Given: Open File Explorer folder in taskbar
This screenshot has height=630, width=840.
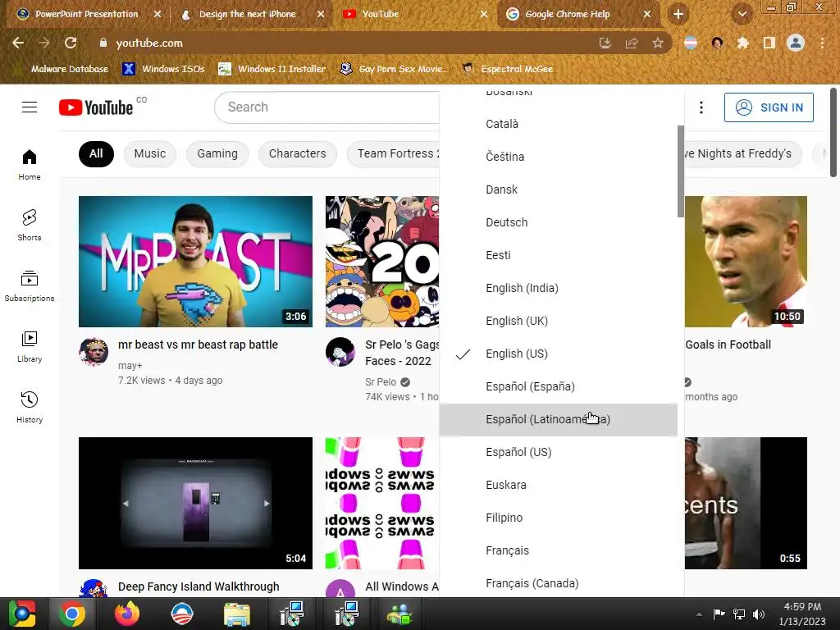Looking at the screenshot, I should [x=237, y=614].
